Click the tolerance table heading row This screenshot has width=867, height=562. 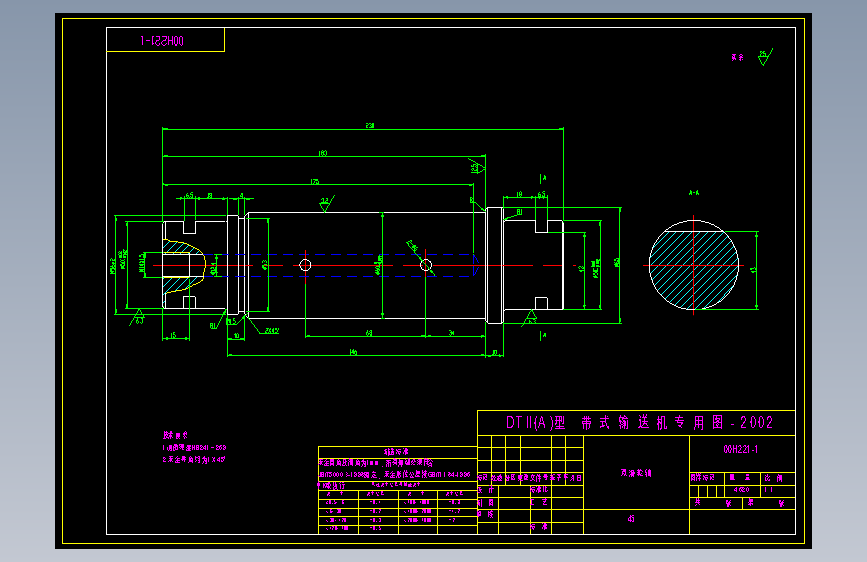click(398, 452)
